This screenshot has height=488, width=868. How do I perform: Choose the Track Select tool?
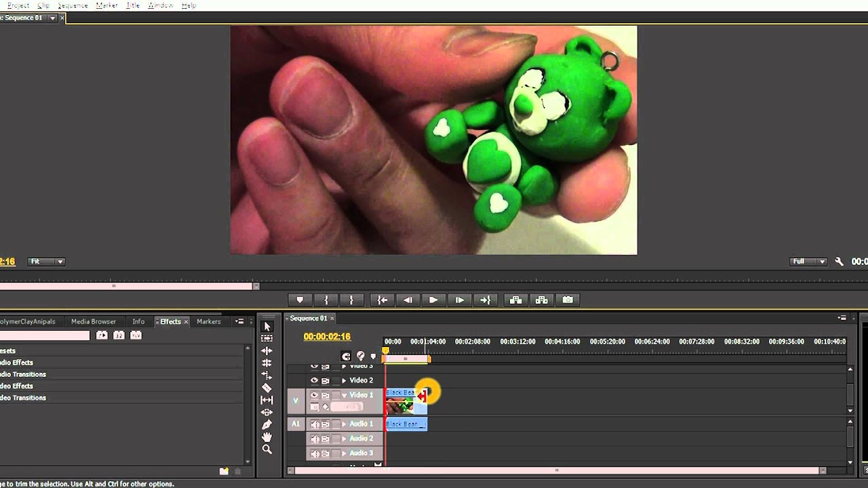[267, 338]
